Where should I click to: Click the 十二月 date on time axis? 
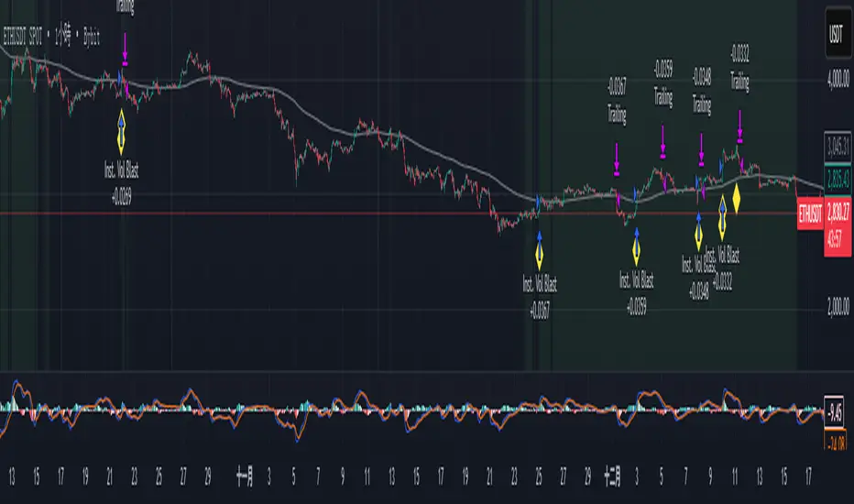pos(612,477)
